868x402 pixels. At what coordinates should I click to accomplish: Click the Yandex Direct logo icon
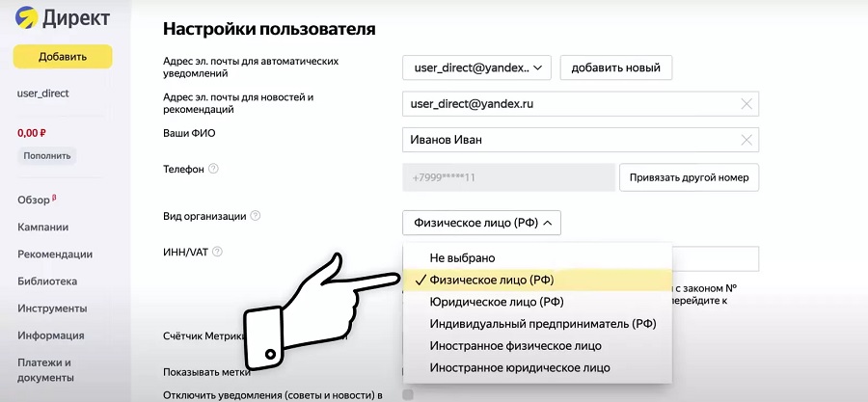(26, 17)
